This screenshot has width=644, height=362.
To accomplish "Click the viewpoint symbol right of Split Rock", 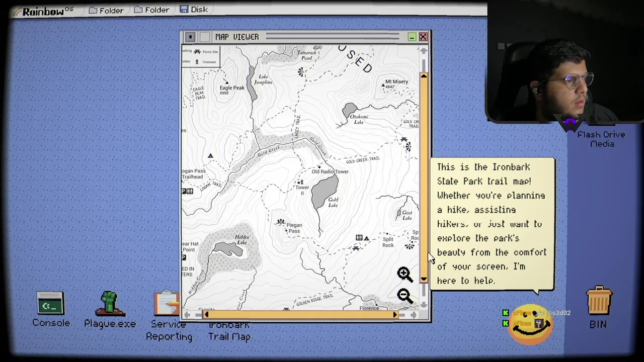I will coord(410,245).
